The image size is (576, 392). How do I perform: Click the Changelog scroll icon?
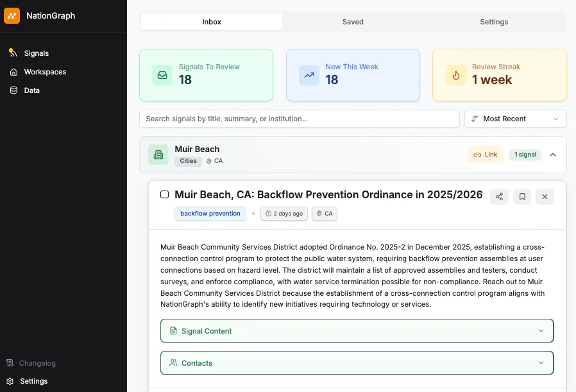[10, 363]
